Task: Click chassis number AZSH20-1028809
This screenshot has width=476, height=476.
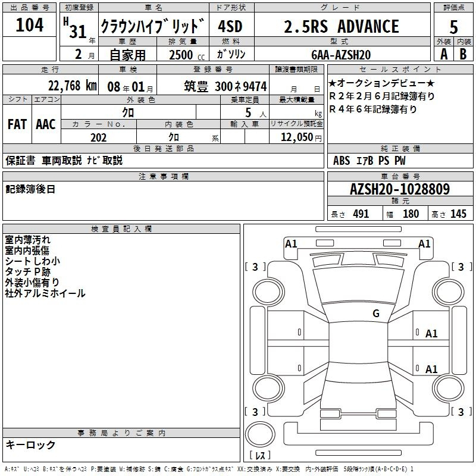Action: tap(400, 189)
